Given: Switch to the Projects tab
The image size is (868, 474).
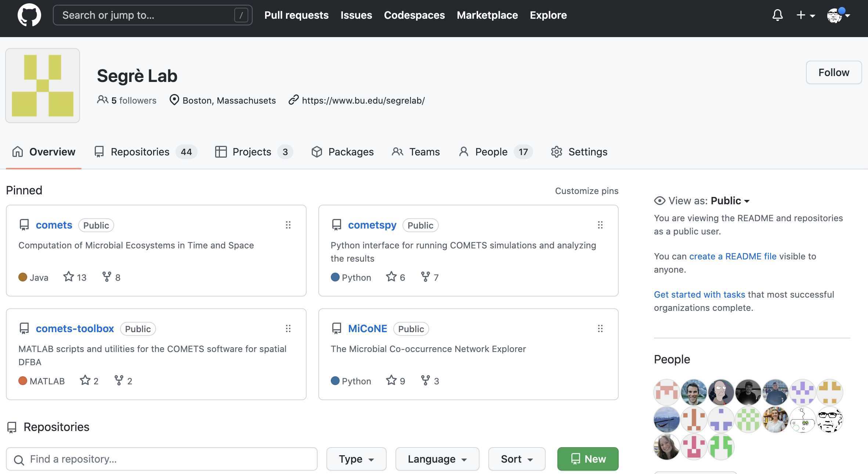Looking at the screenshot, I should tap(254, 152).
